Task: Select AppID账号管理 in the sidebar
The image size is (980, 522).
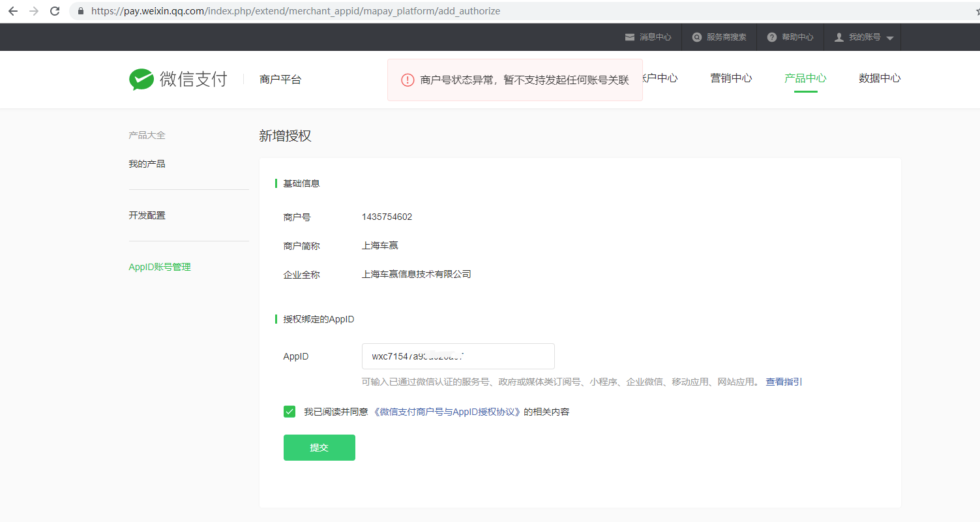Action: click(160, 267)
